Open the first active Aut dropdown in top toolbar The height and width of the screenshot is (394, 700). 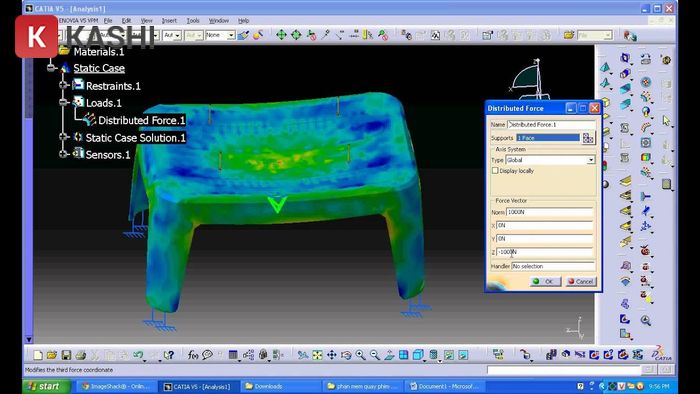[178, 35]
